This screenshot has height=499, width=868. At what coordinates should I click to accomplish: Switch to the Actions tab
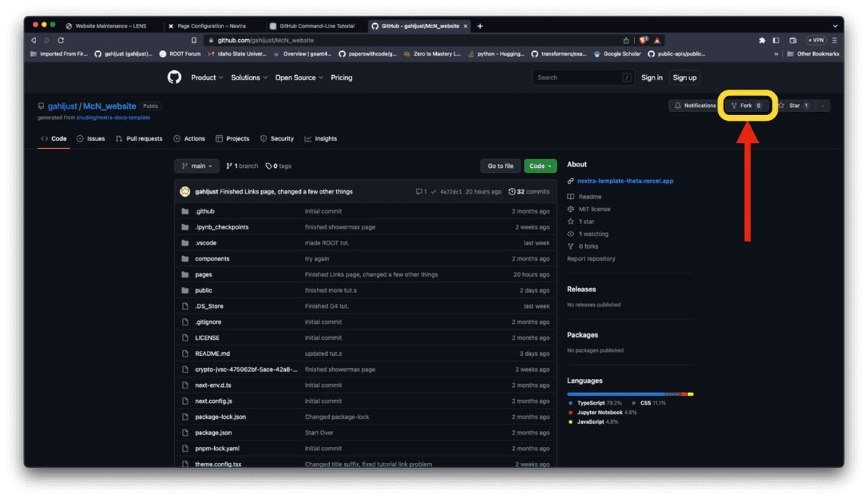189,139
